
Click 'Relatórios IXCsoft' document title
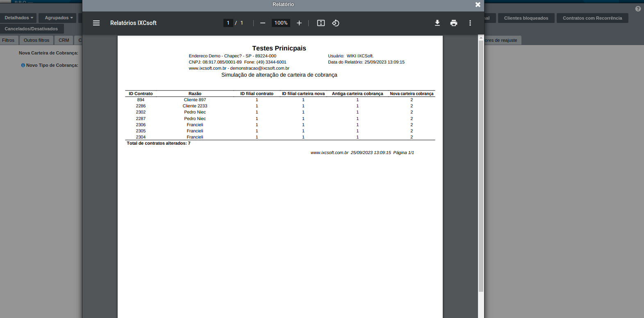pyautogui.click(x=133, y=23)
